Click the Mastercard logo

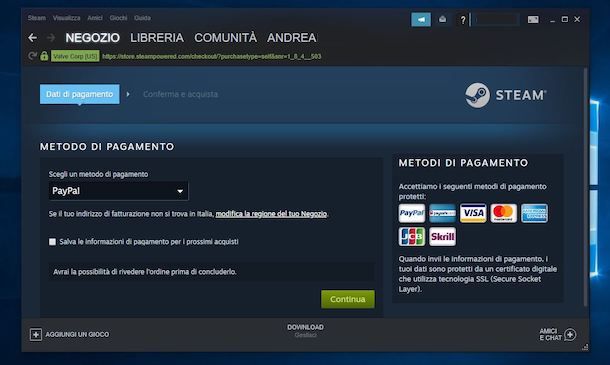pos(503,213)
